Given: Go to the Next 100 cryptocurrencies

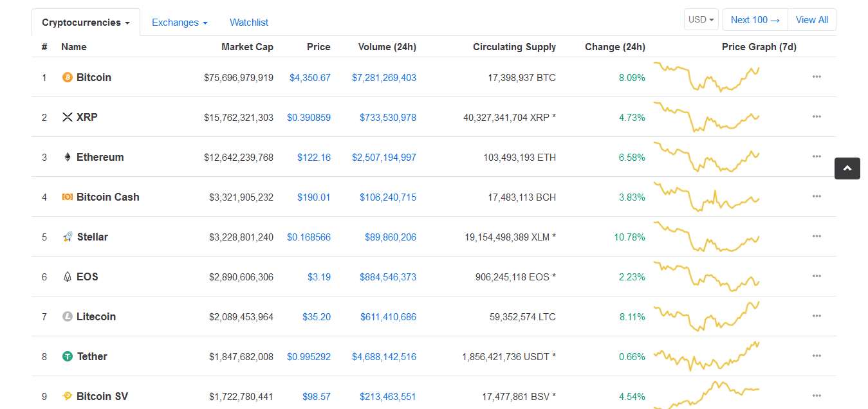Looking at the screenshot, I should pyautogui.click(x=755, y=20).
